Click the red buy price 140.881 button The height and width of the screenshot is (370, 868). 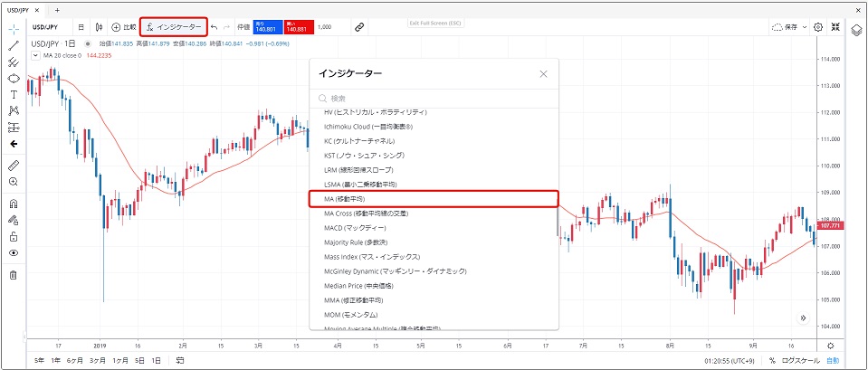click(x=299, y=26)
